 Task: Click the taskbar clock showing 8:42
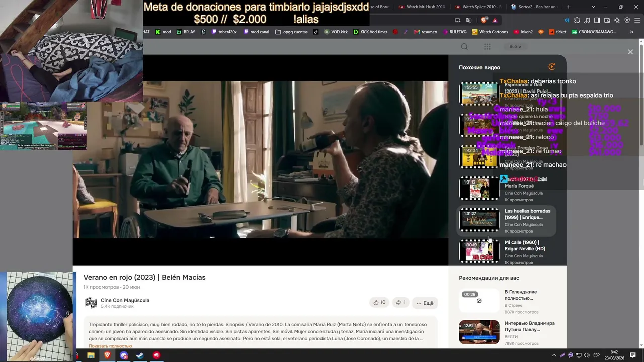coord(614,355)
